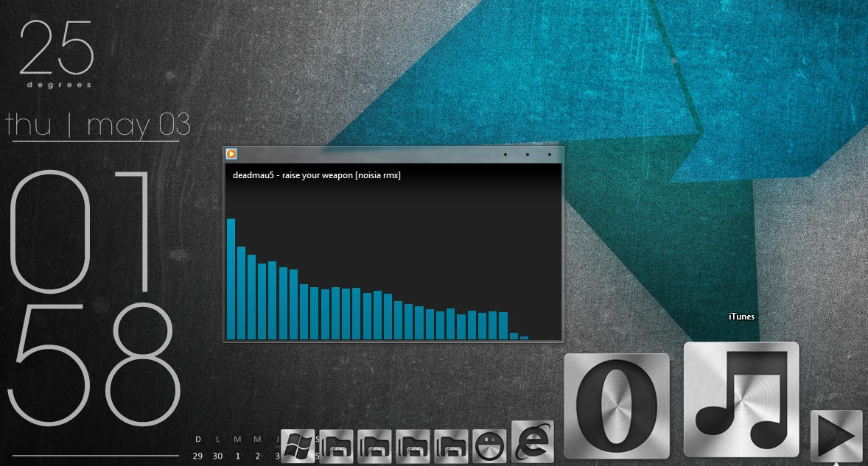Viewport: 868px width, 466px height.
Task: Click the 'thu | may 03' date widget
Action: [x=96, y=125]
